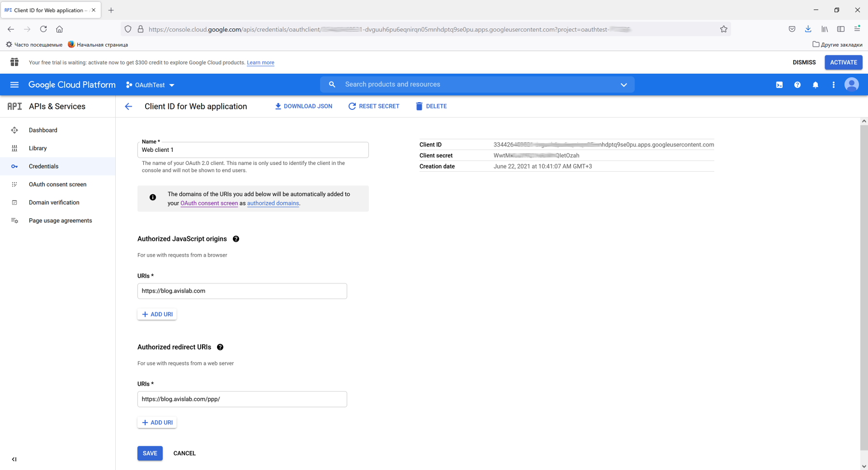This screenshot has width=868, height=470.
Task: Click Add URI under JavaScript origins
Action: coord(157,314)
